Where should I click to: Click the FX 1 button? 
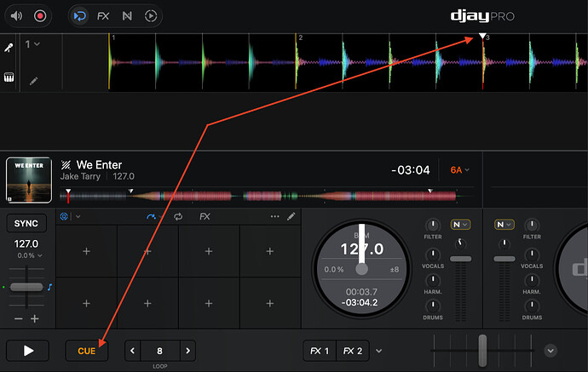[320, 351]
